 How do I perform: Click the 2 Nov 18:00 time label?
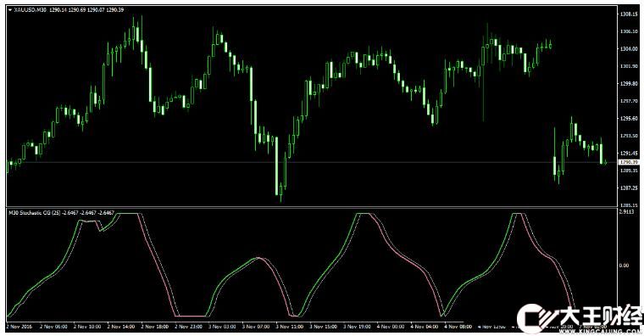pos(155,327)
